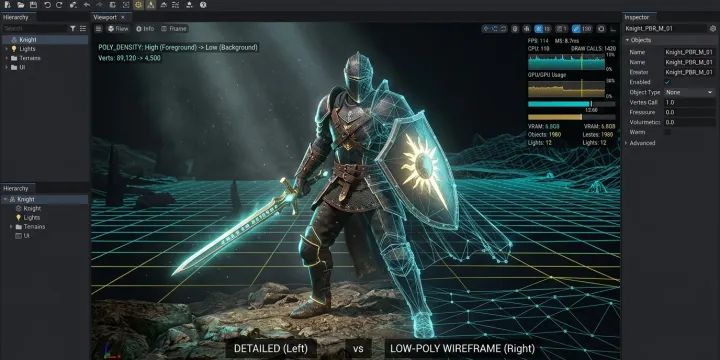Toggle the highlighted yellow triangle gizmo icon
Viewport: 720px width, 360px height.
coord(151,5)
